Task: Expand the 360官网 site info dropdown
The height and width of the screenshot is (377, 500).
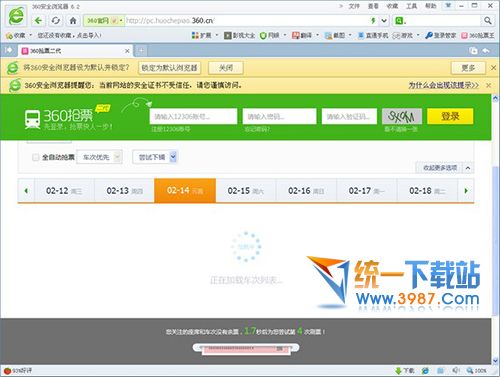Action: [121, 21]
